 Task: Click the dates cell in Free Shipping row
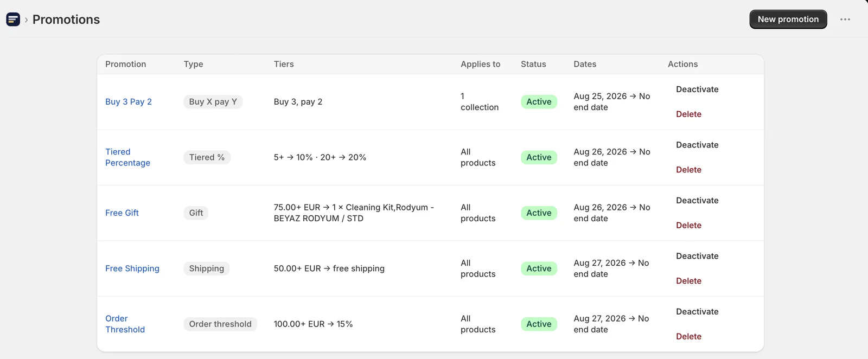[x=611, y=268]
